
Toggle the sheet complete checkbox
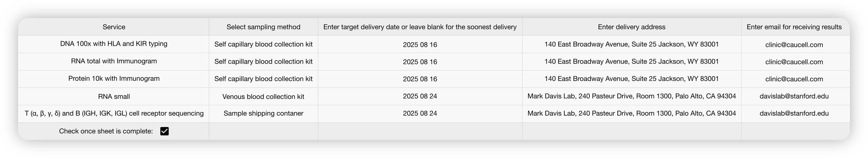pos(164,131)
